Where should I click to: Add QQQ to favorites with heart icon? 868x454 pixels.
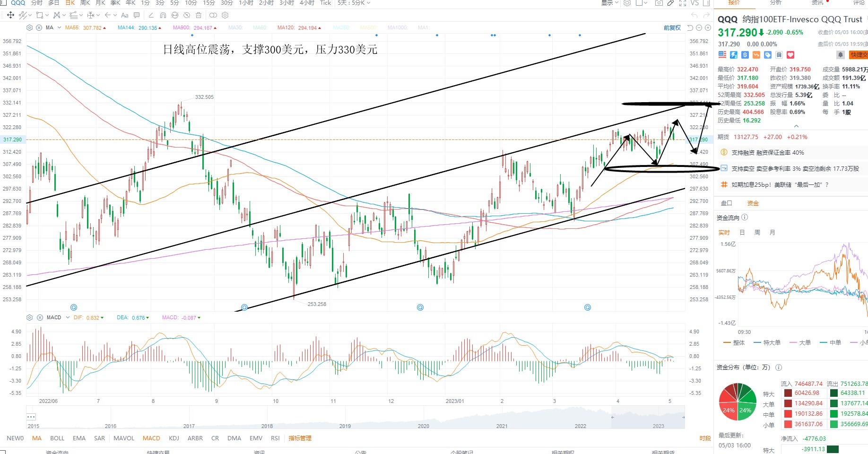pos(790,55)
